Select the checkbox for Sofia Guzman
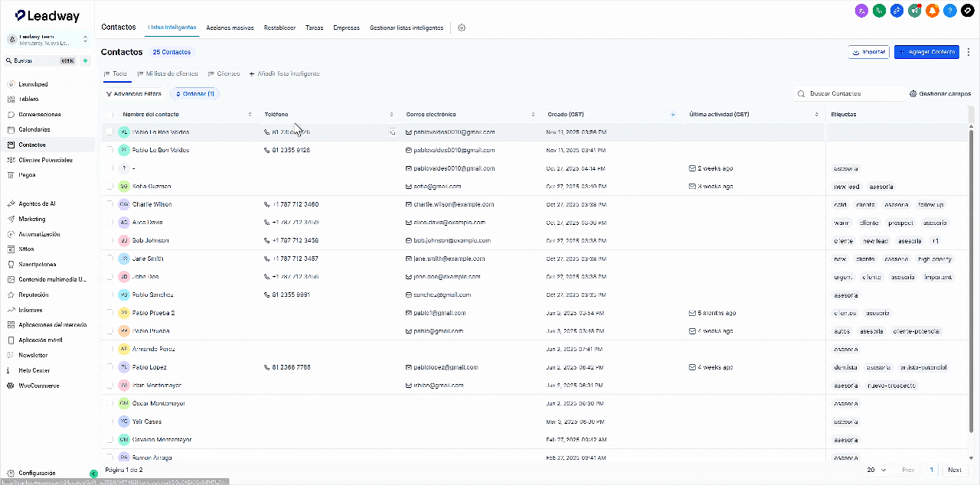This screenshot has height=485, width=980. click(109, 187)
